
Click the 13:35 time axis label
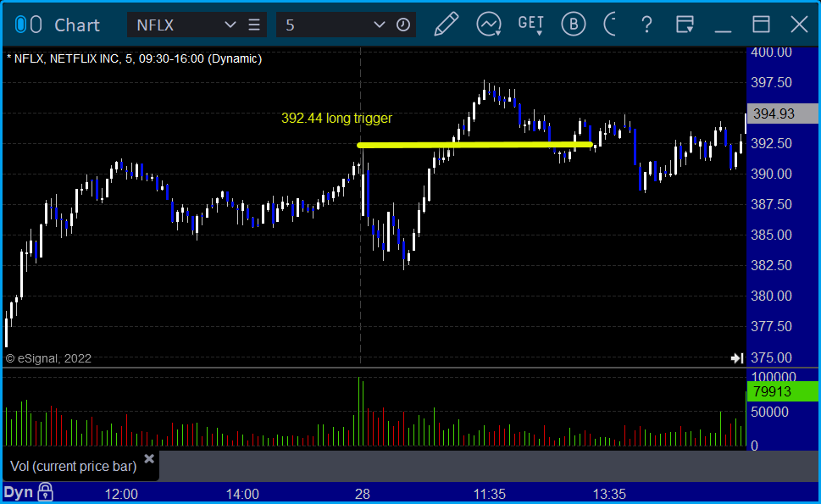tap(609, 494)
